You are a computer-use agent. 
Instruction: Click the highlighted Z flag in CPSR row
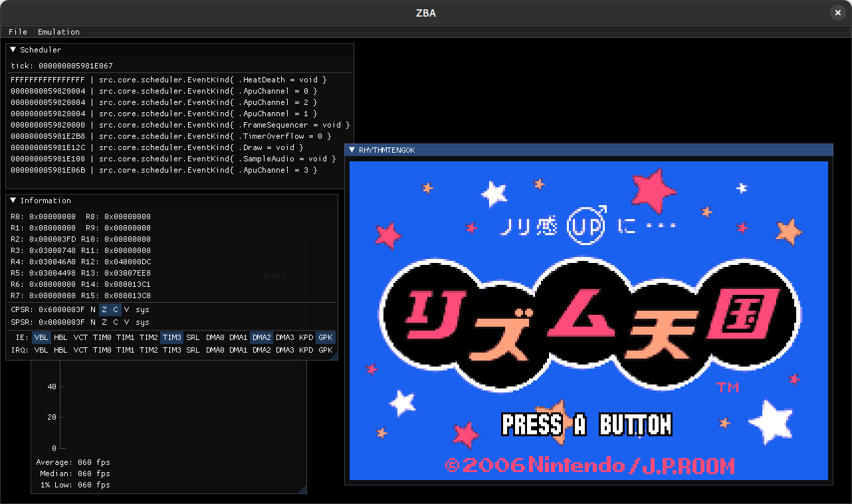[x=103, y=309]
